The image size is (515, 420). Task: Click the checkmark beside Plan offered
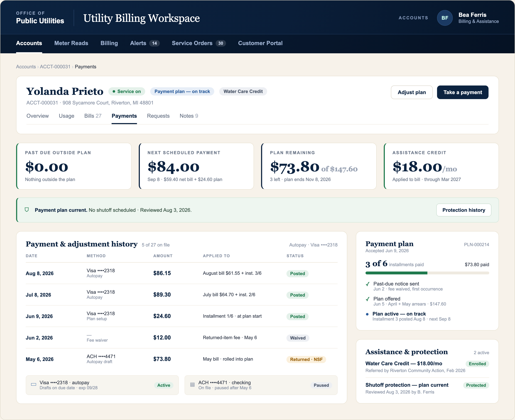(x=368, y=299)
